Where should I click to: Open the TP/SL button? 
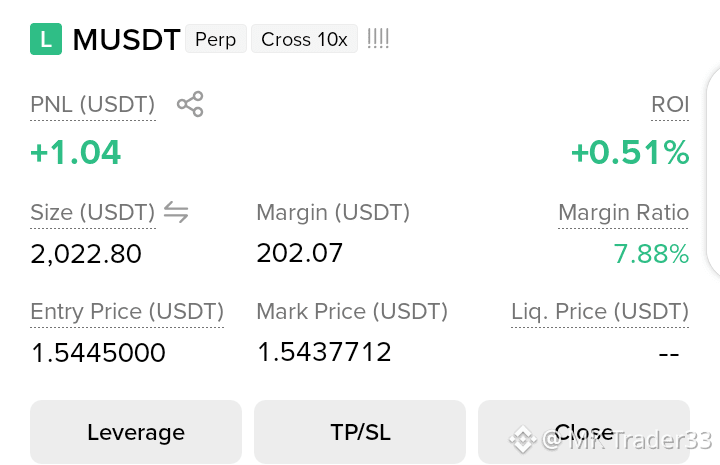pyautogui.click(x=360, y=432)
